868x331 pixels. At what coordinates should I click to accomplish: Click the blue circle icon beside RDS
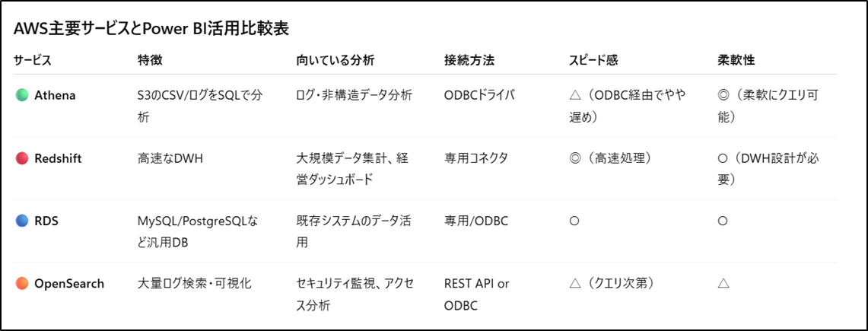(x=22, y=221)
